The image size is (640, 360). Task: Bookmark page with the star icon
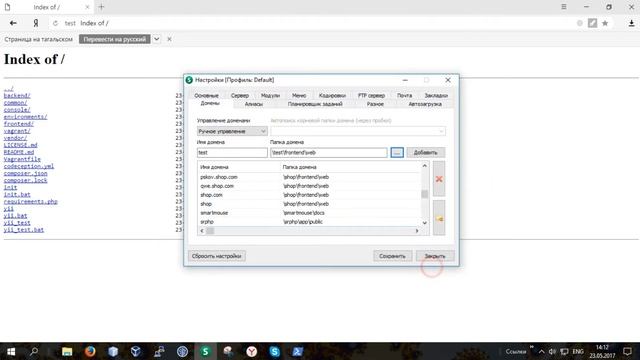point(605,23)
